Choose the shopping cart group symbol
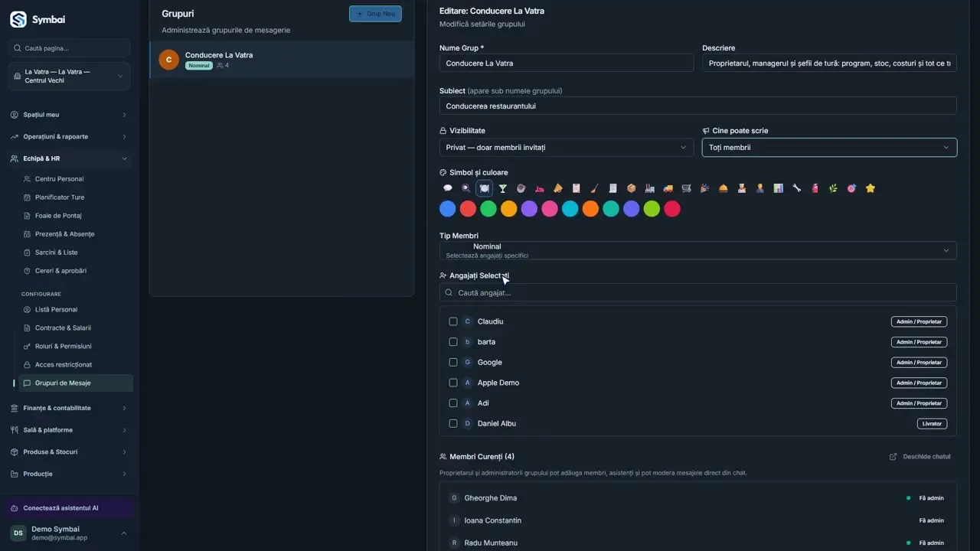This screenshot has width=980, height=551. [x=687, y=188]
